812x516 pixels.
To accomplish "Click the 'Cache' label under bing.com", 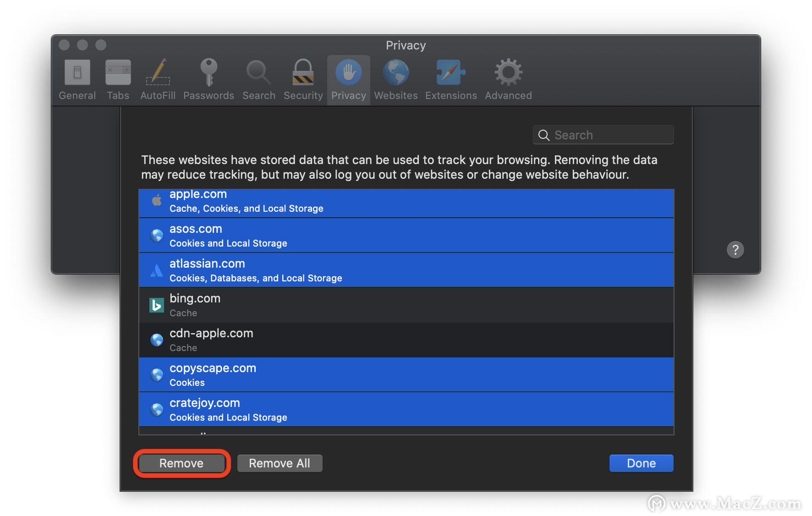I will (183, 313).
